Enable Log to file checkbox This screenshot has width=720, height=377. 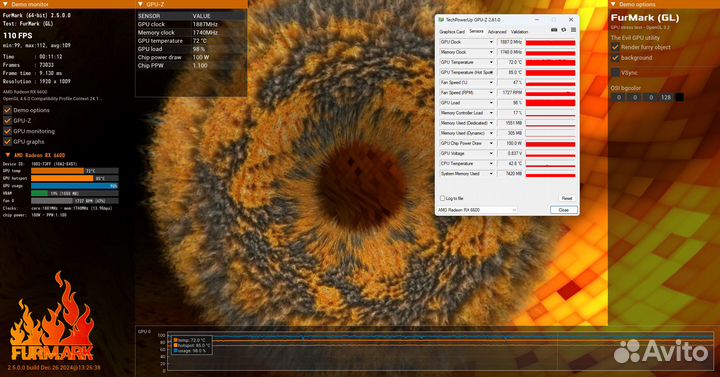442,198
